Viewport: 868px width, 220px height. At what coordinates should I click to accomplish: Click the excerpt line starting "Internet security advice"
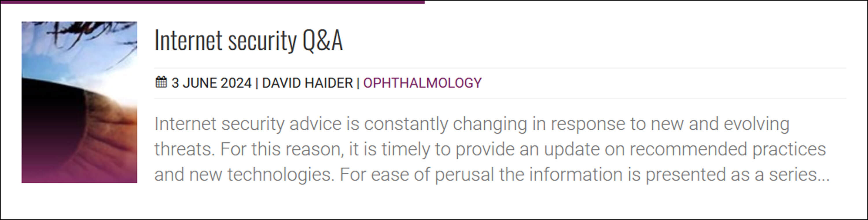pyautogui.click(x=303, y=124)
